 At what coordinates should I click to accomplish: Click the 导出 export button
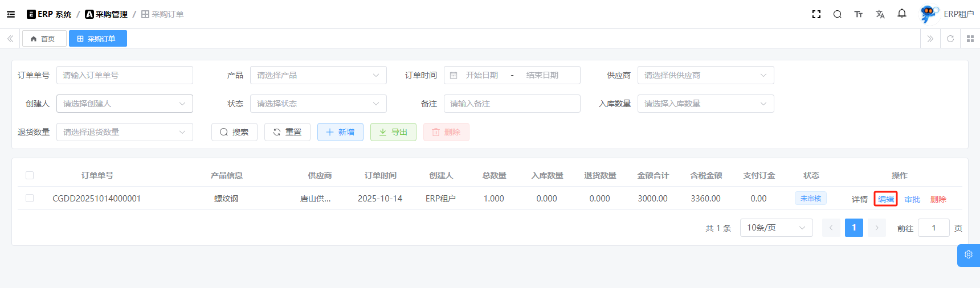click(393, 132)
